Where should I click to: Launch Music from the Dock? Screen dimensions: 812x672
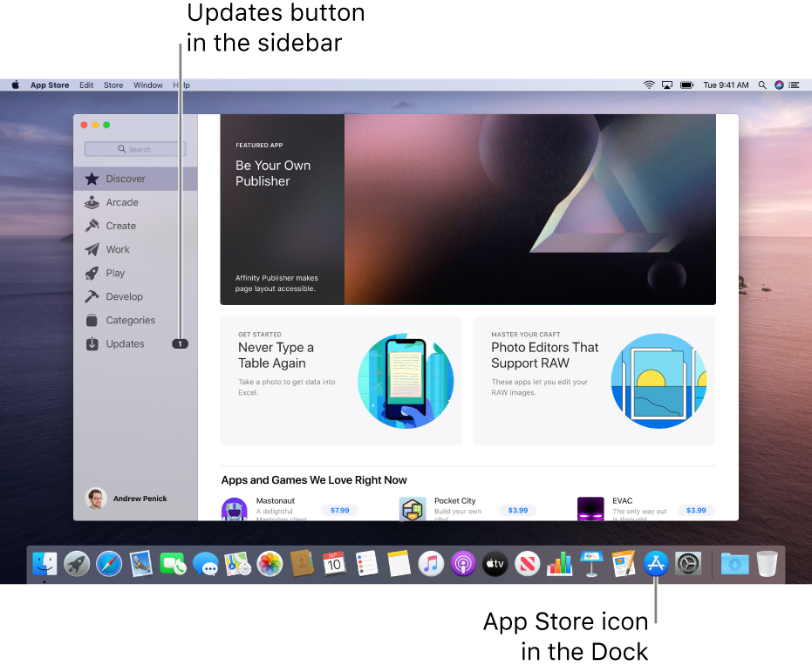point(431,563)
